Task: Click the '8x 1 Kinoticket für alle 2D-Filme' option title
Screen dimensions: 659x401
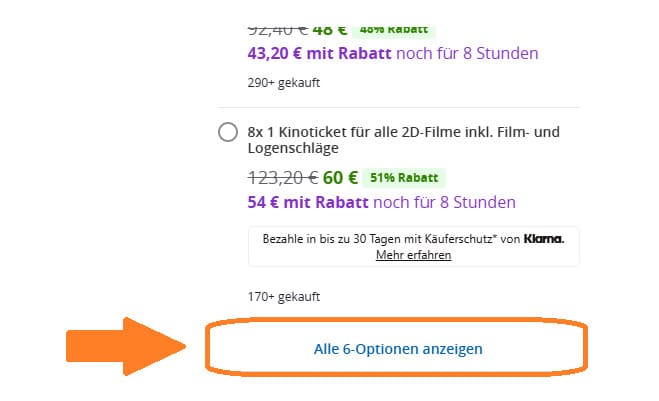Action: (x=403, y=140)
